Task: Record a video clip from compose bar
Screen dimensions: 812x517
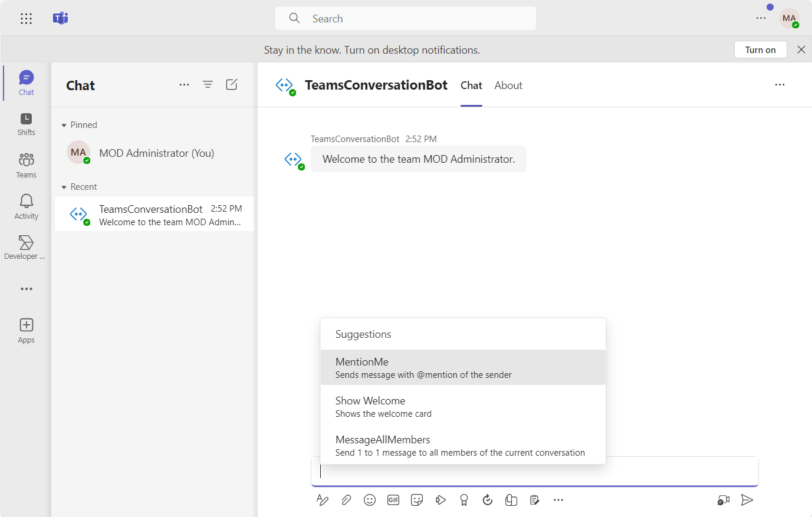Action: (724, 500)
